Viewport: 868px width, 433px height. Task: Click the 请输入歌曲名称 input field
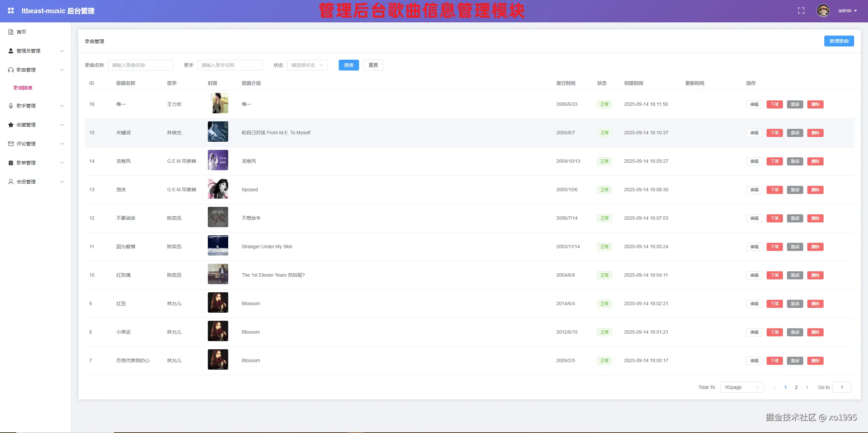140,65
